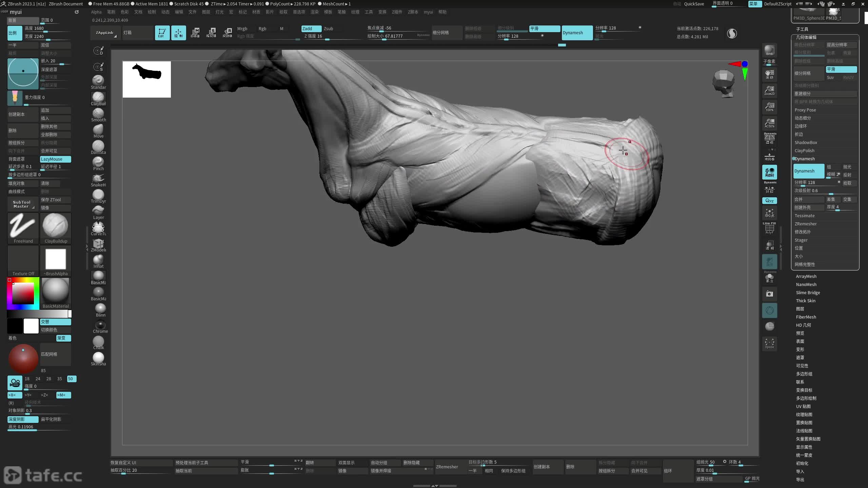Select the Smooth brush icon
Viewport: 868px width, 488px height.
[98, 115]
